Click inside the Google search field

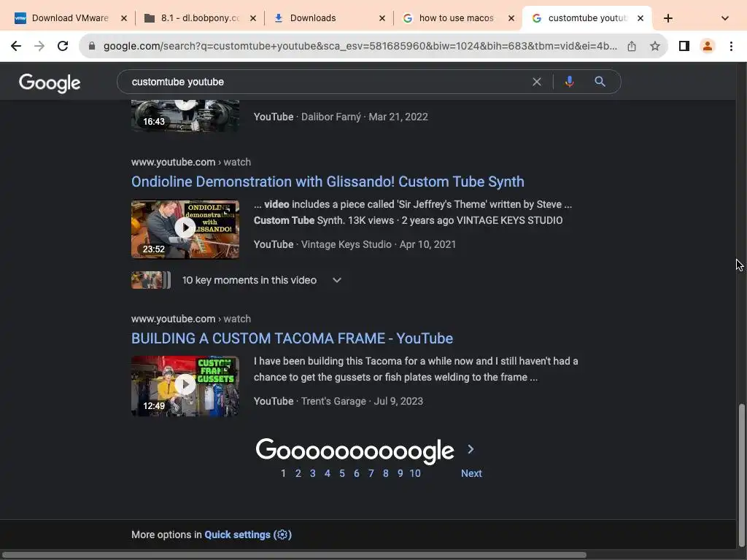[324, 82]
